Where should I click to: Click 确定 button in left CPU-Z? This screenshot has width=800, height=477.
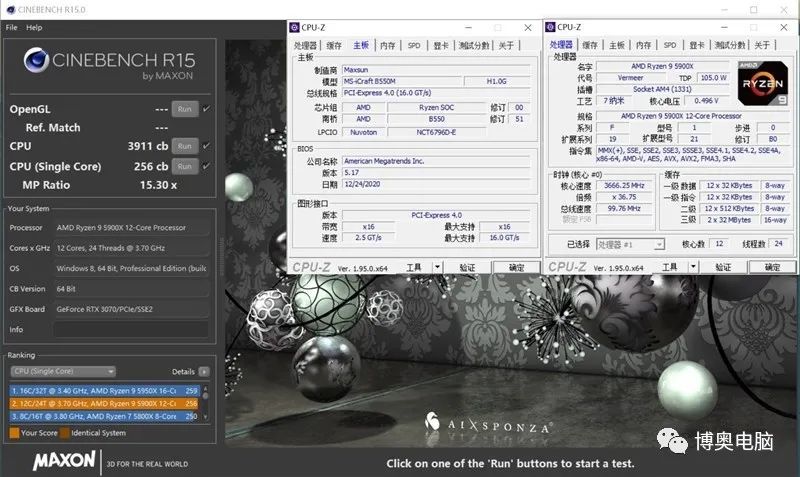[516, 267]
